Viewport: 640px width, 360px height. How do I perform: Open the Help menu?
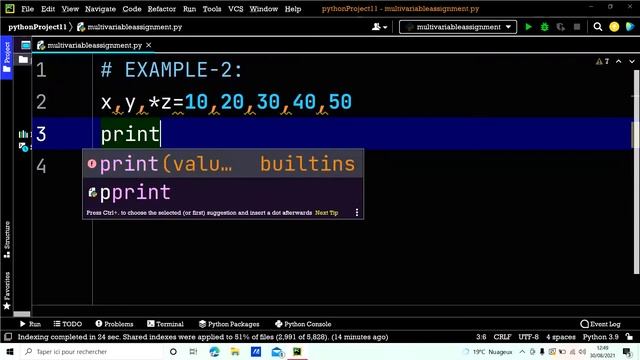293,9
